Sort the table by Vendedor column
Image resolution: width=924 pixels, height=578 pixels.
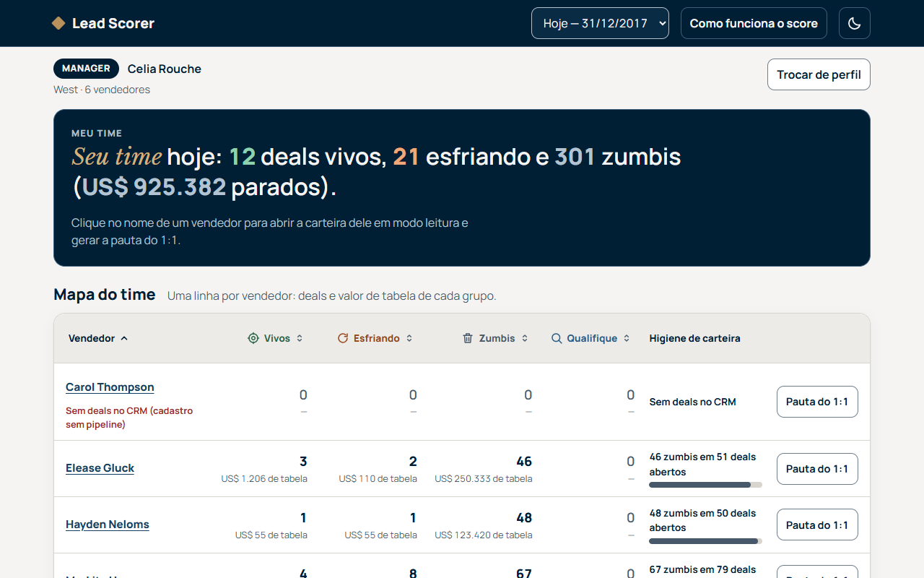pyautogui.click(x=98, y=338)
